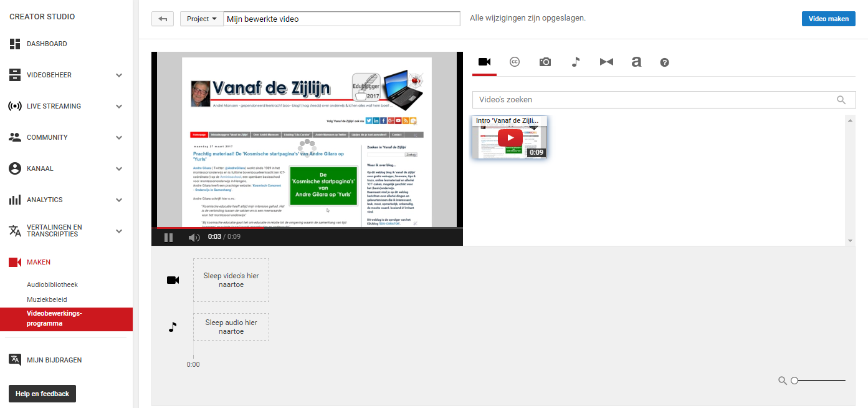Expand the Videobeheer menu chevron

click(119, 75)
